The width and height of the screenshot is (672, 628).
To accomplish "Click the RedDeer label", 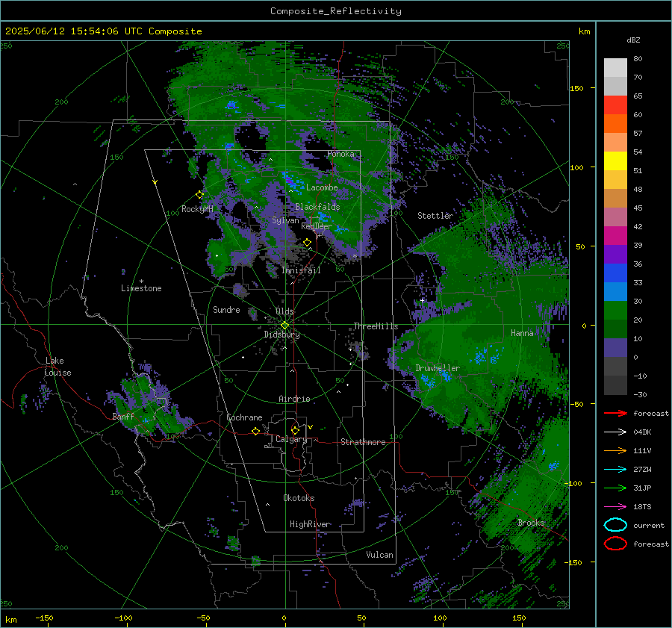I will pos(317,226).
